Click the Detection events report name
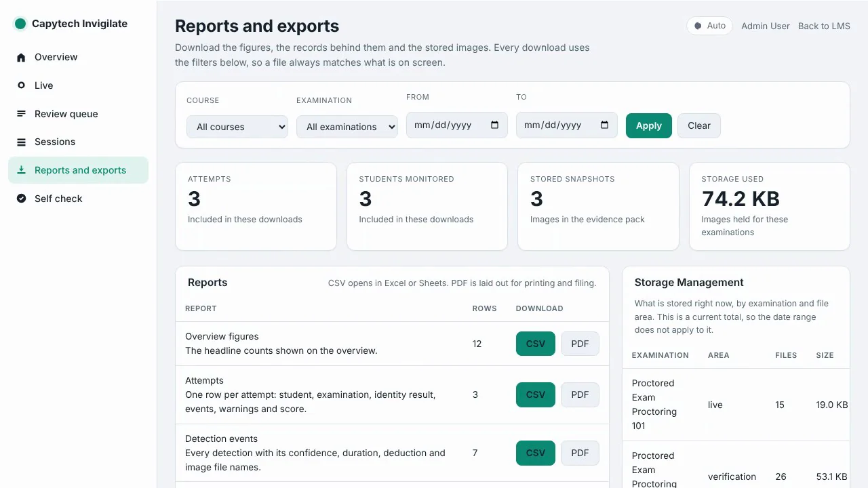The image size is (868, 488). pyautogui.click(x=222, y=439)
